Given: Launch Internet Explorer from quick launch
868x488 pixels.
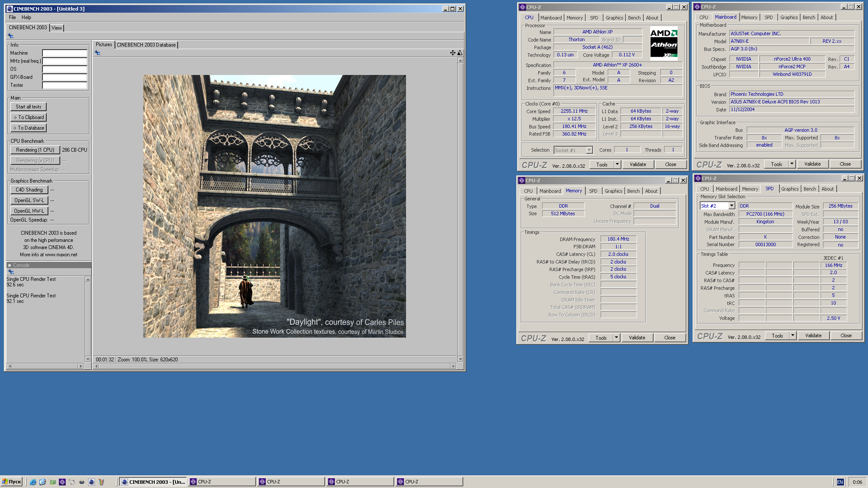Looking at the screenshot, I should [x=33, y=482].
